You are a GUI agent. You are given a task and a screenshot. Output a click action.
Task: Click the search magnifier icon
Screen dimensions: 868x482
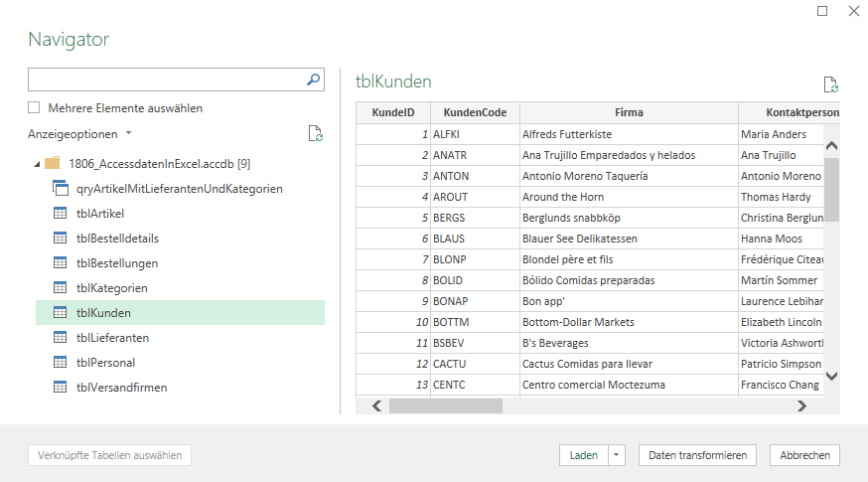(313, 80)
